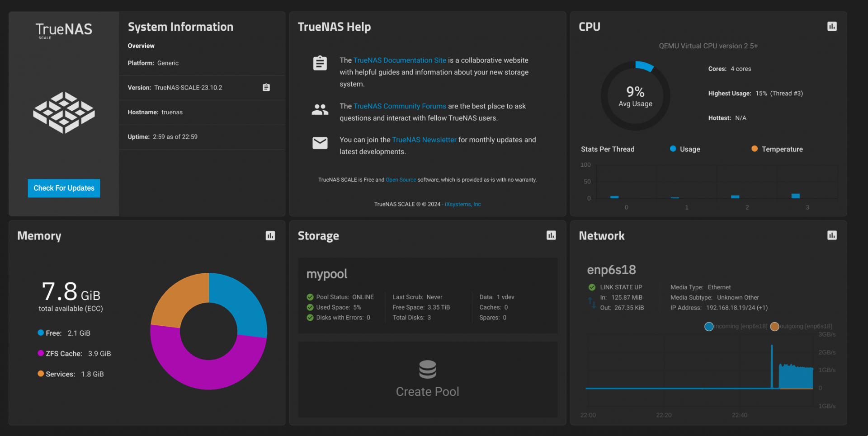868x436 pixels.
Task: Open CPU reports chart icon
Action: tap(832, 26)
